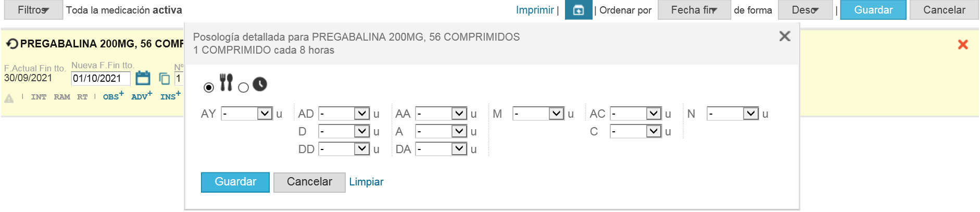
Task: Click the Nueva F.Fin tto. date field
Action: (100, 79)
